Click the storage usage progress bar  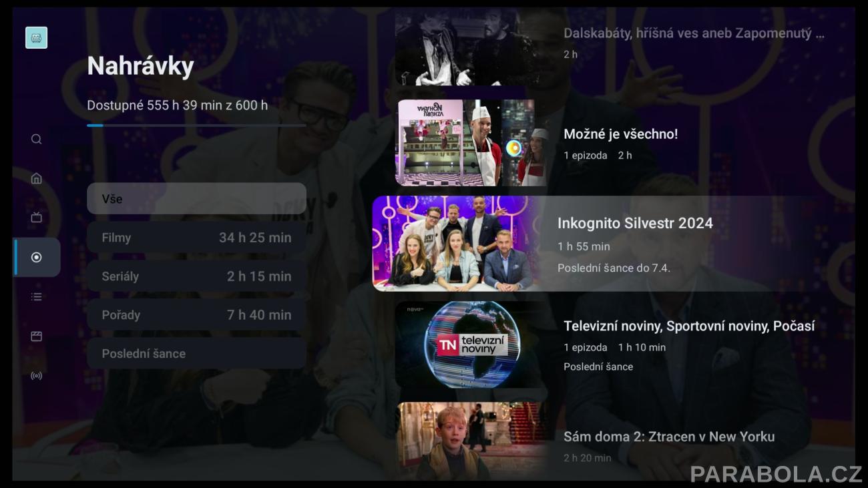[x=196, y=125]
